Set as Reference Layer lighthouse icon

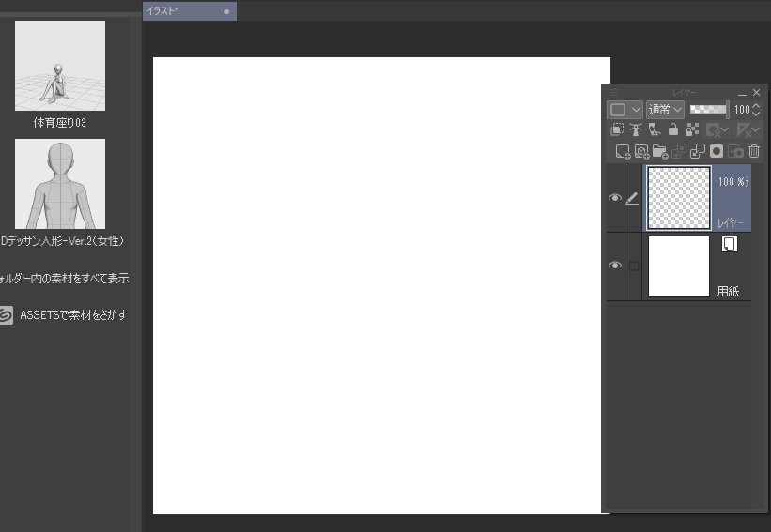coord(636,129)
